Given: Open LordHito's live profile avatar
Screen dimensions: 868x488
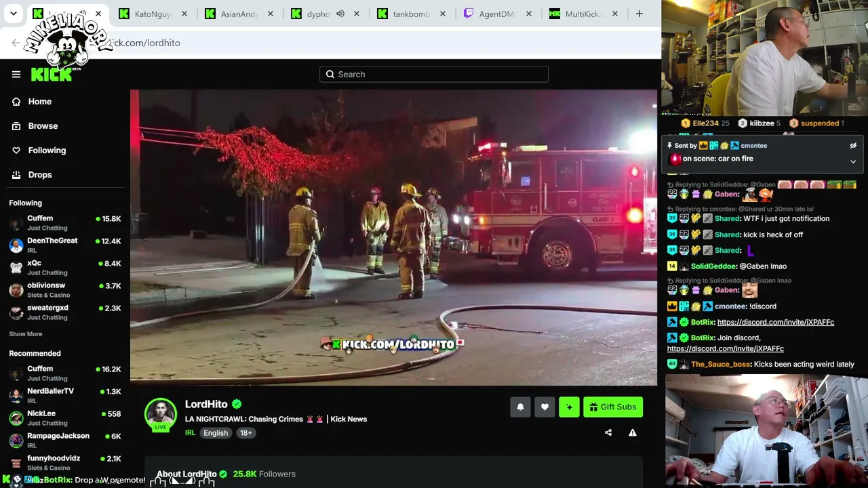Looking at the screenshot, I should click(x=161, y=413).
